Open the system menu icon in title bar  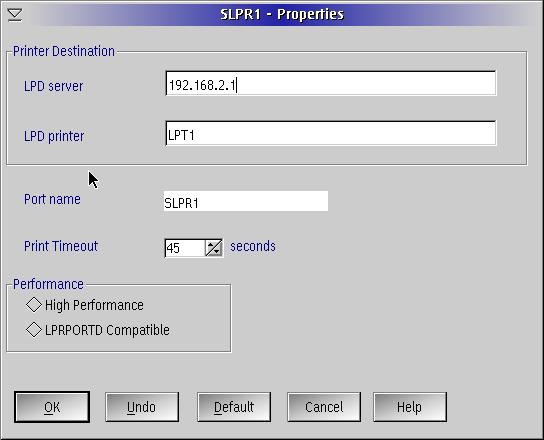click(x=15, y=15)
